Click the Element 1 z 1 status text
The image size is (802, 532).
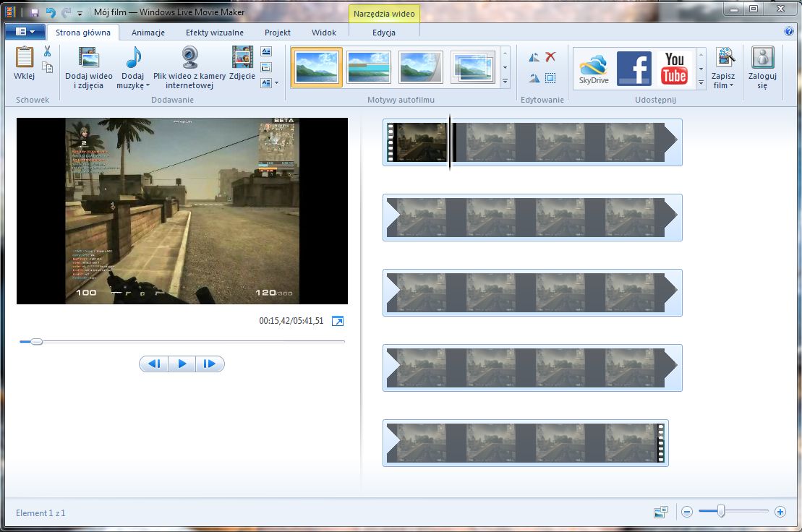coord(40,513)
